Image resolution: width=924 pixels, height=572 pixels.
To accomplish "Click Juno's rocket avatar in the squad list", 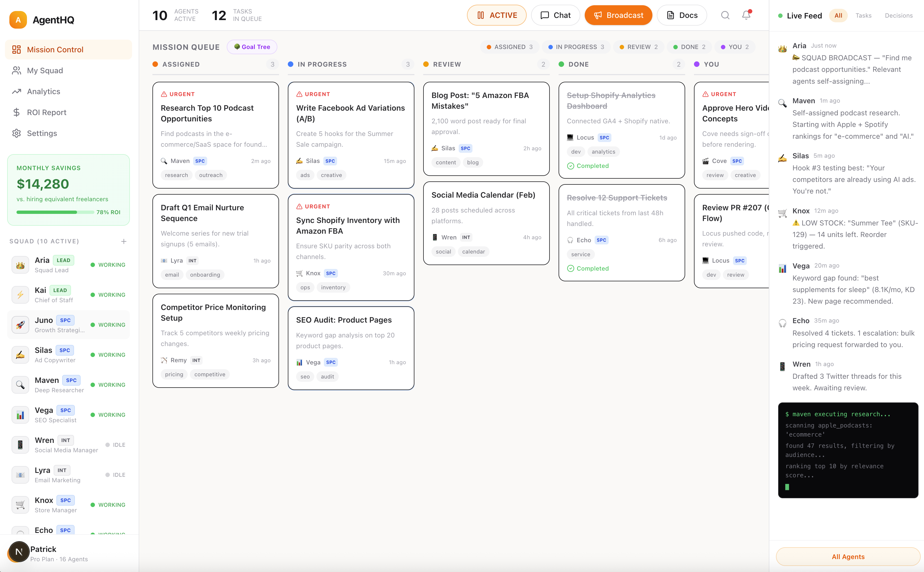I will click(x=20, y=324).
